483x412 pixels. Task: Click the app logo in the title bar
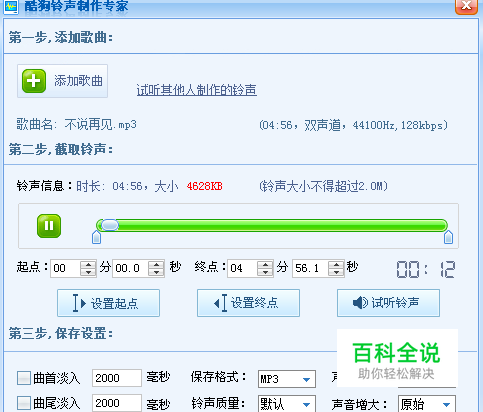coord(11,6)
